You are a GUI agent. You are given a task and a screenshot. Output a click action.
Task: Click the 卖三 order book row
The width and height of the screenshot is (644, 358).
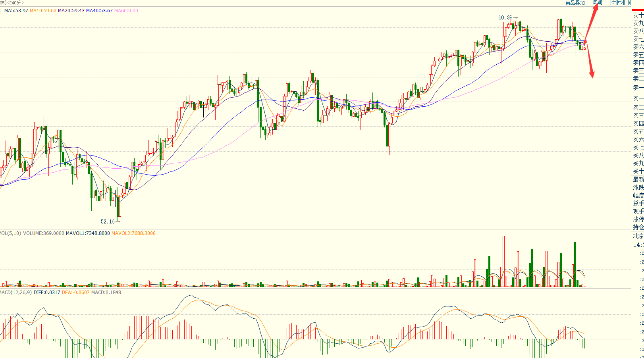[638, 71]
